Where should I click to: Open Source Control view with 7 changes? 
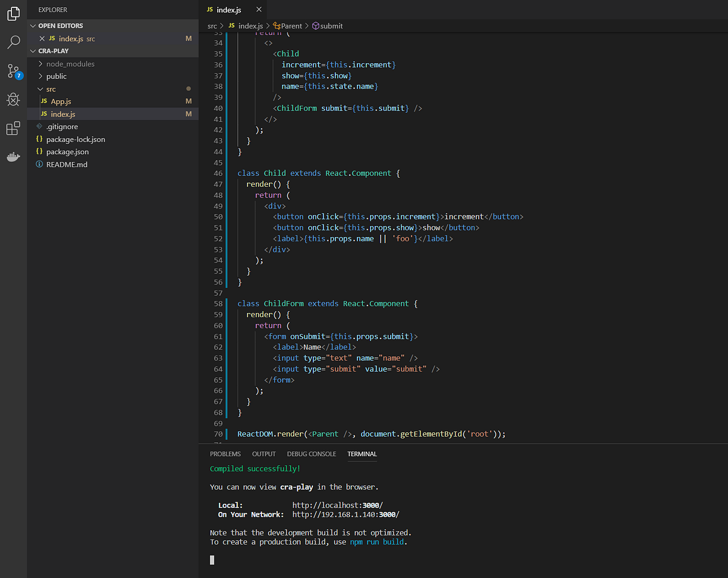(13, 71)
